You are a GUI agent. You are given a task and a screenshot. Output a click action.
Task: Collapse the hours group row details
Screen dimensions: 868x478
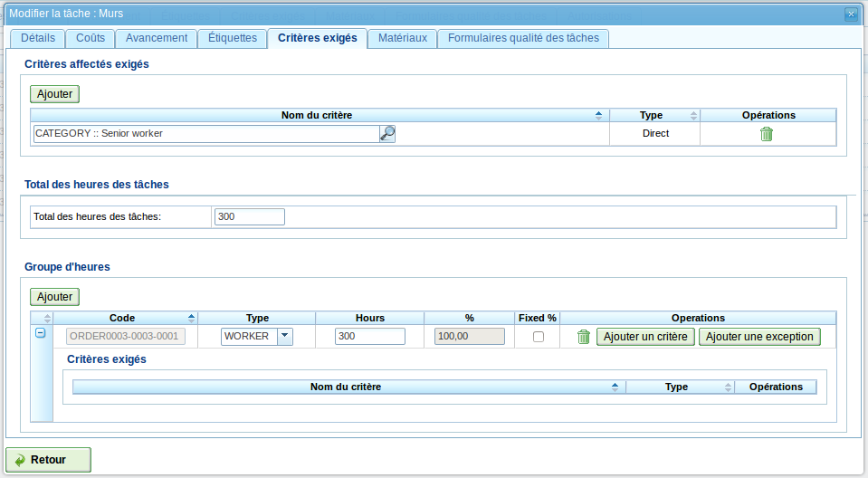[x=41, y=333]
